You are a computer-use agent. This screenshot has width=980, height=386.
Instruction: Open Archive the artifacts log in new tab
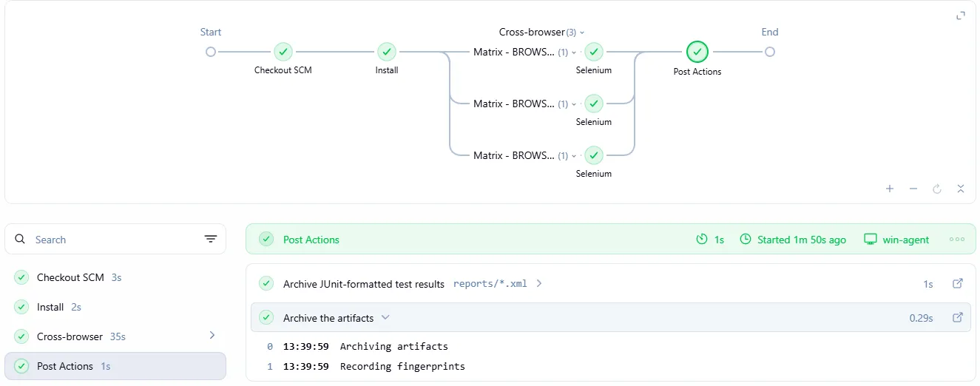coord(958,317)
